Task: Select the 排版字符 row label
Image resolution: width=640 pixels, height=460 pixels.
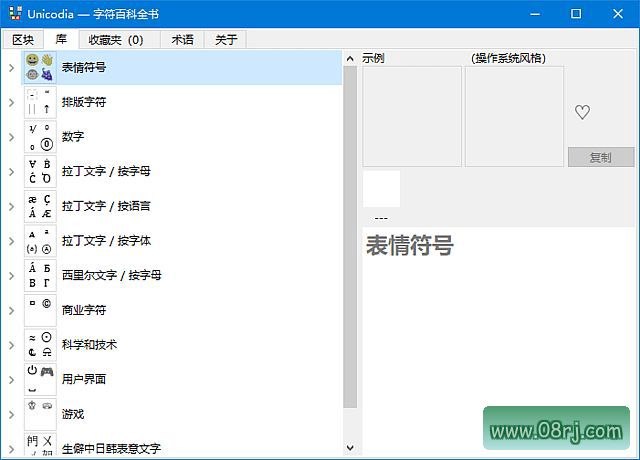Action: 84,102
